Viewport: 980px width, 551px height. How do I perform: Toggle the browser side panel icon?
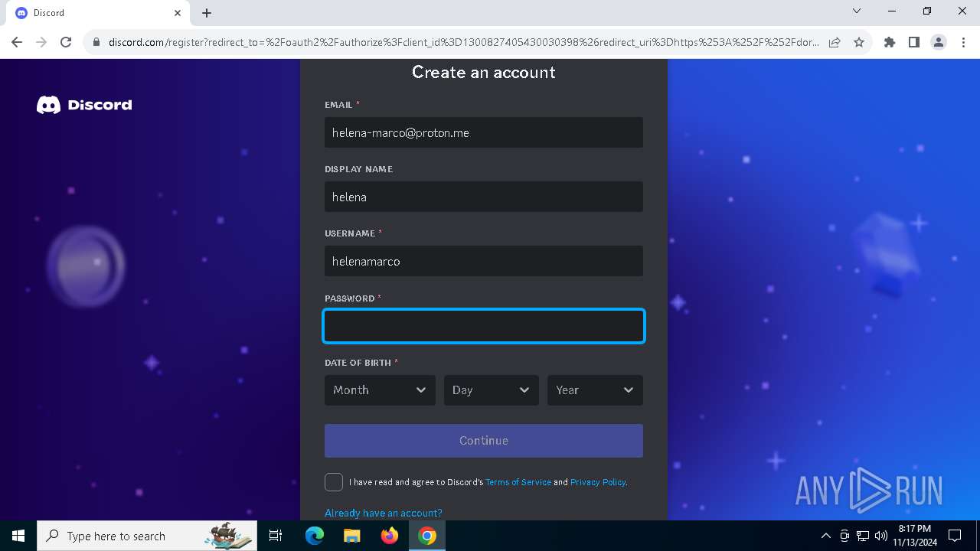[914, 42]
